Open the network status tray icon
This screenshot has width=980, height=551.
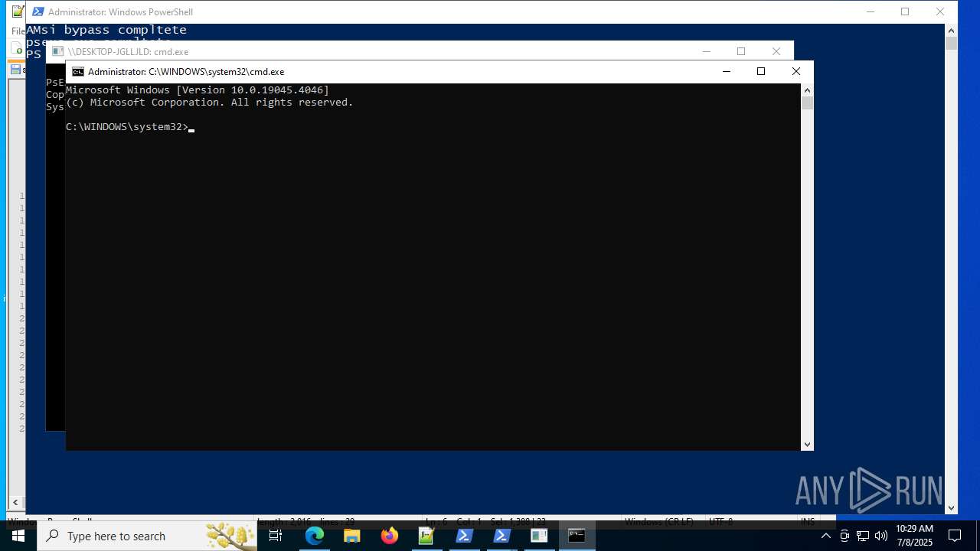[x=863, y=536]
